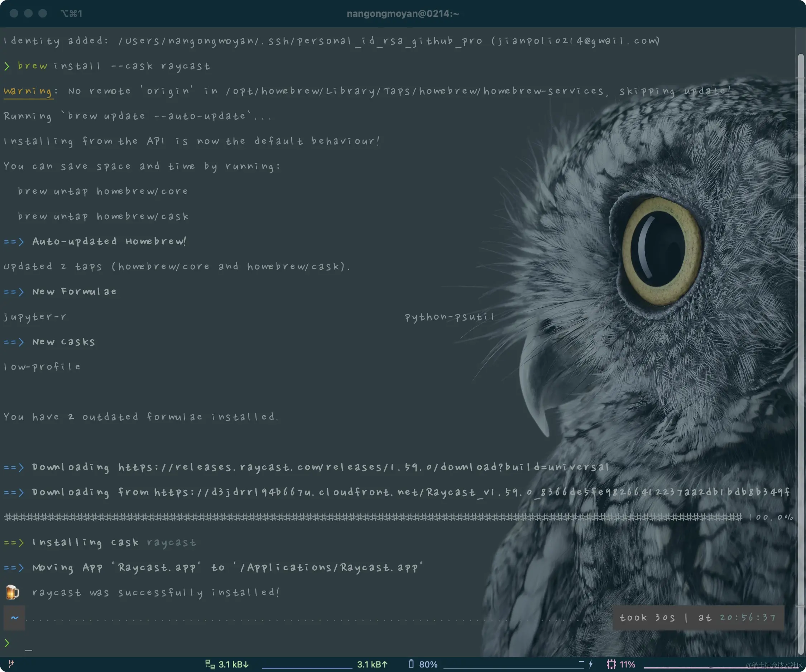Click the 80% battery level text
Image resolution: width=806 pixels, height=672 pixels.
428,664
